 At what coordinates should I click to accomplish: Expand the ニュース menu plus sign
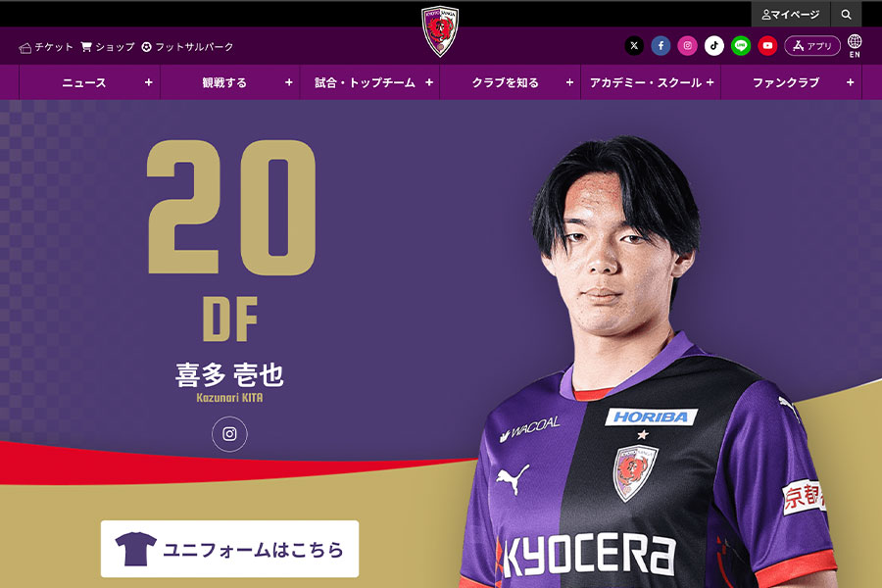(x=149, y=82)
